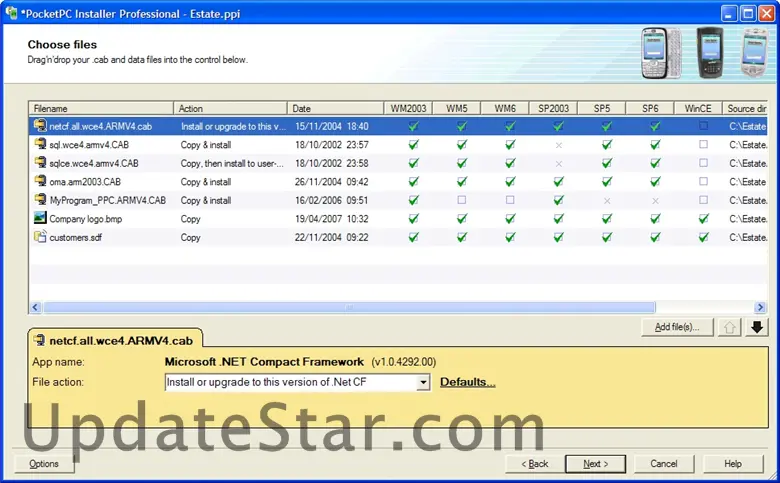The width and height of the screenshot is (780, 483).
Task: Open the Defaults... link
Action: tap(468, 382)
